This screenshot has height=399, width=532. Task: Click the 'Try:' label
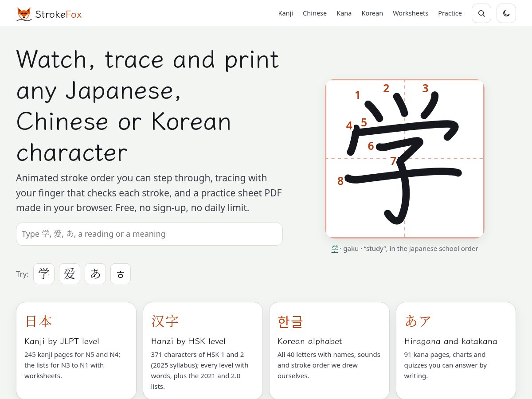coord(22,274)
